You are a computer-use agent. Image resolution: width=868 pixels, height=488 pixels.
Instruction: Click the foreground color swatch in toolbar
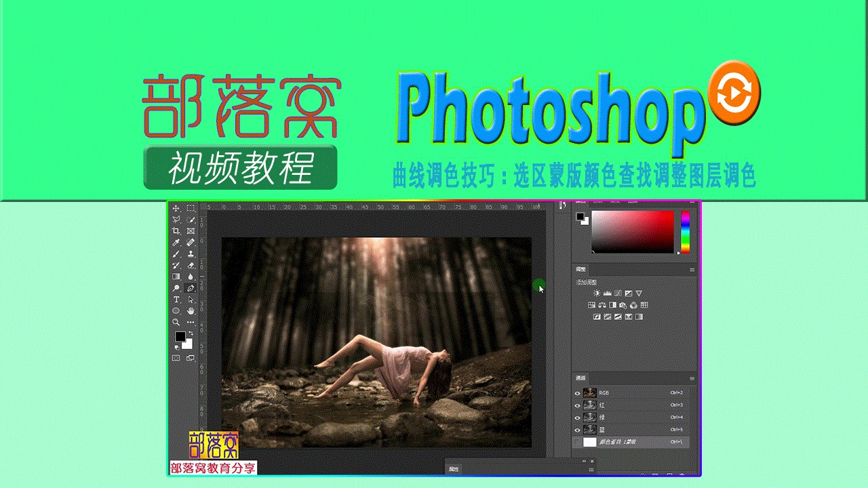pos(180,337)
